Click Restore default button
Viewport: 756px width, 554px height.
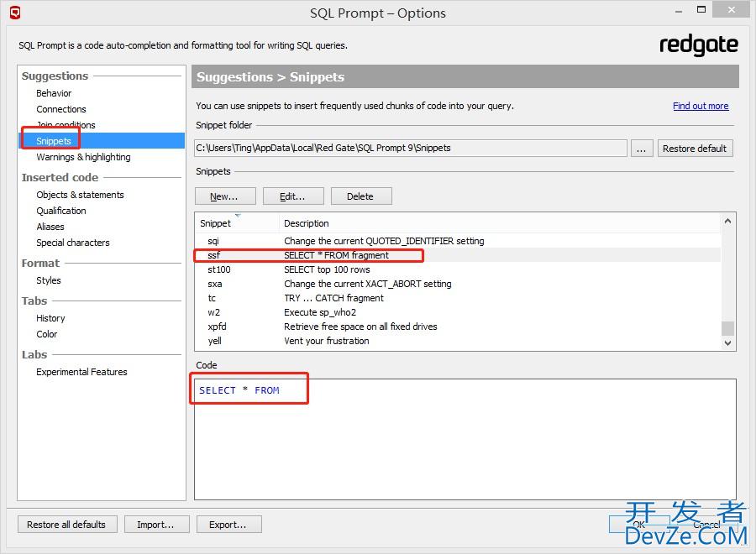point(695,149)
